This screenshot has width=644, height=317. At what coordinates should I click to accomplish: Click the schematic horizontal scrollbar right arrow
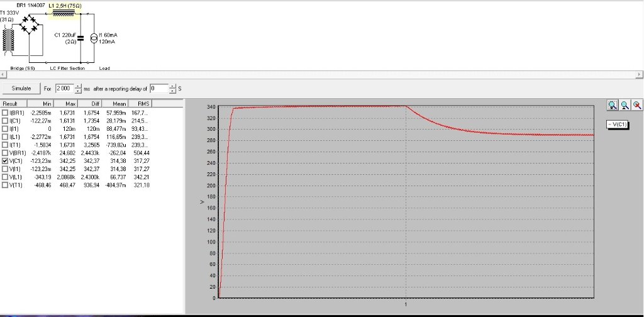[x=640, y=75]
